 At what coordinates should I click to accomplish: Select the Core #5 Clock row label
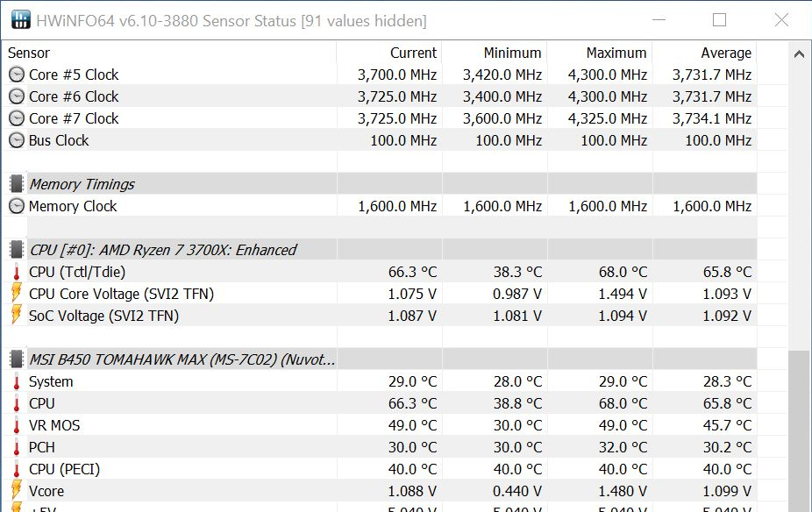coord(74,75)
